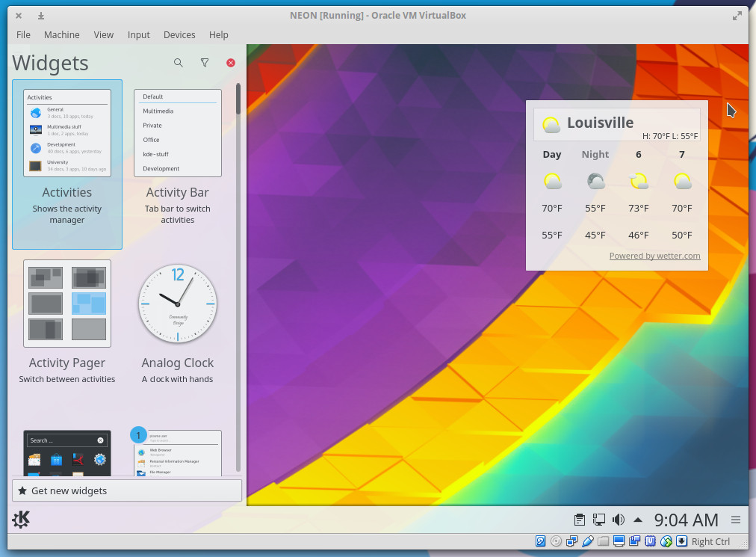Screen dimensions: 756x557
Task: Select the Activity Bar widget thumbnail
Action: click(x=178, y=133)
